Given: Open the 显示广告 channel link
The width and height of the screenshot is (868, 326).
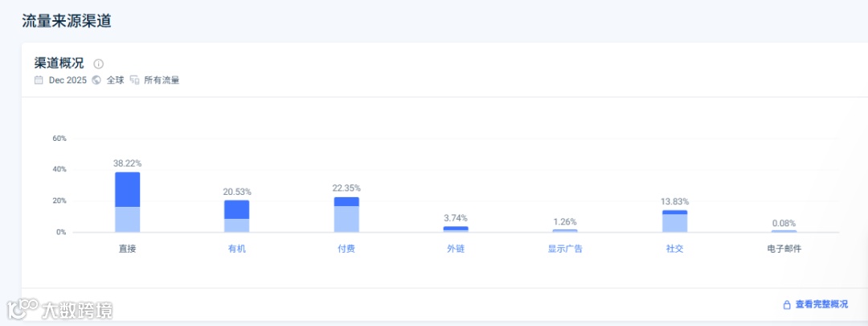Looking at the screenshot, I should [x=565, y=249].
